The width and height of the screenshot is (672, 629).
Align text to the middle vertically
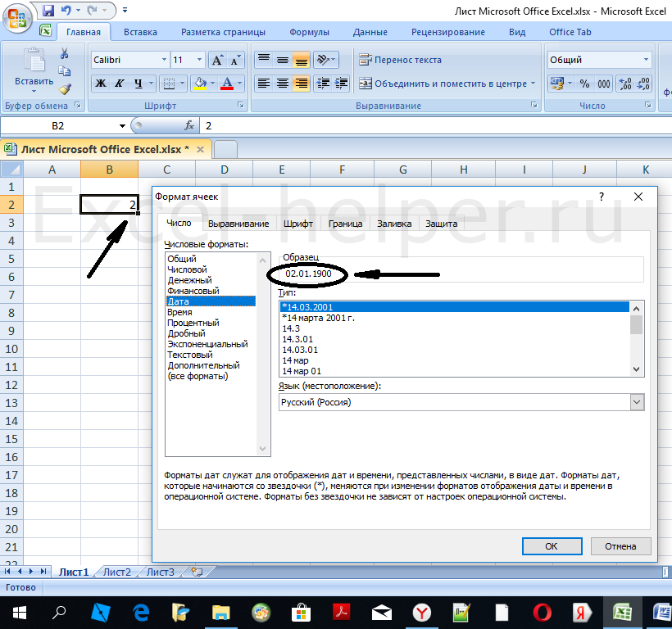pyautogui.click(x=283, y=60)
